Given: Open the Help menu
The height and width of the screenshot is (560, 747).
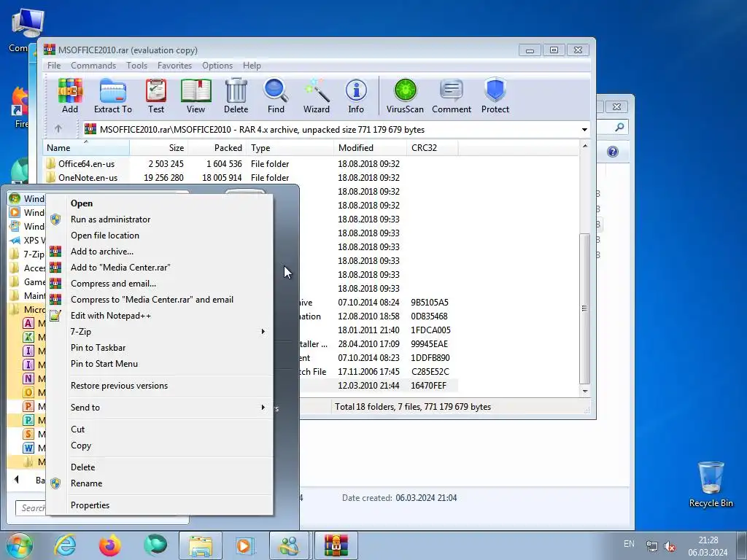Looking at the screenshot, I should [252, 66].
